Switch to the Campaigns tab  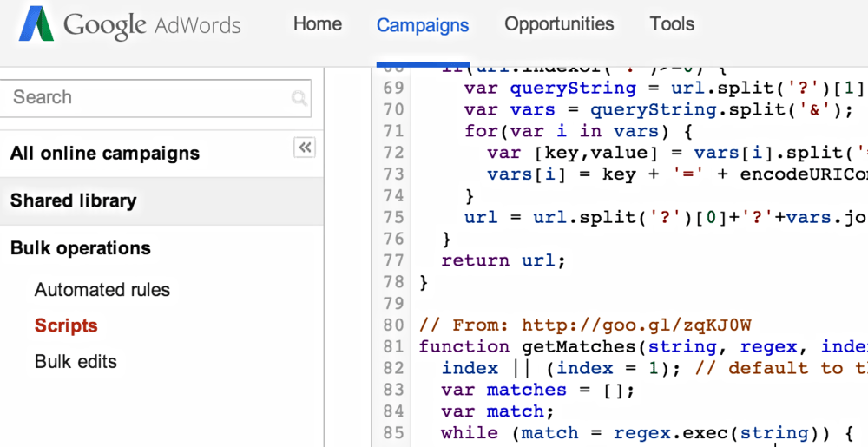[x=423, y=26]
